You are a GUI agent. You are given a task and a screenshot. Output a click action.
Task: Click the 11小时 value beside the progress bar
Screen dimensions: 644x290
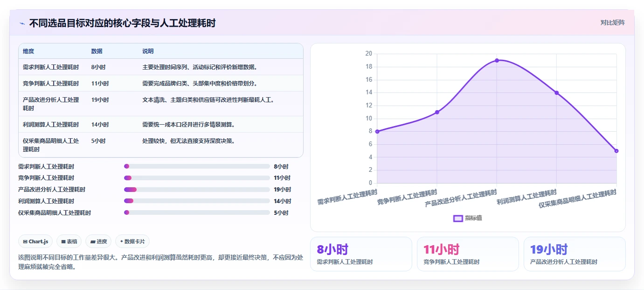[282, 178]
